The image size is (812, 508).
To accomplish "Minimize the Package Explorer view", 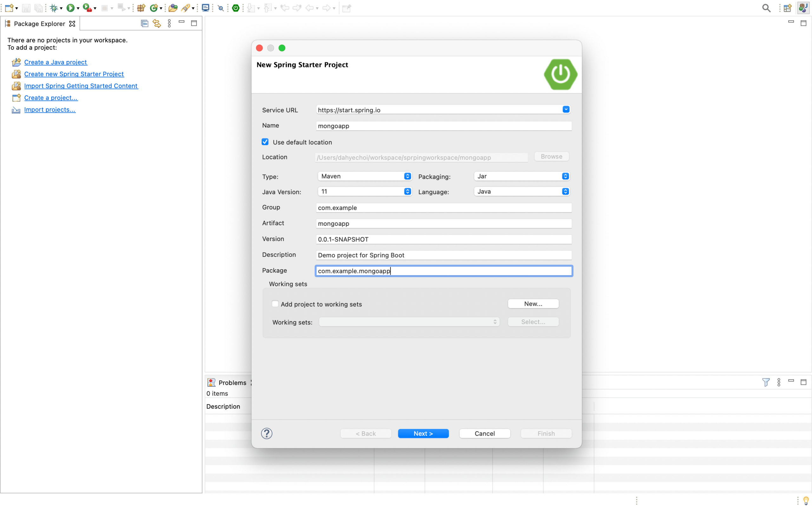I will [181, 22].
